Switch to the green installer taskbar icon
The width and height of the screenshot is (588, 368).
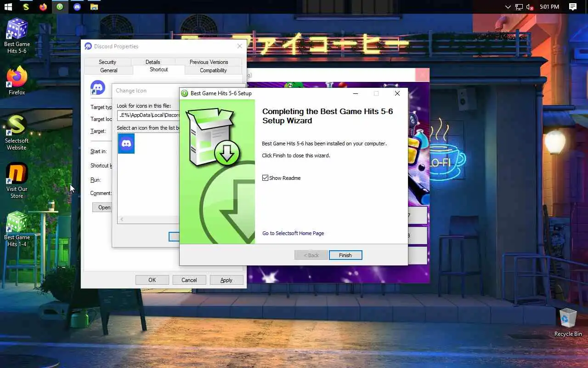click(60, 7)
